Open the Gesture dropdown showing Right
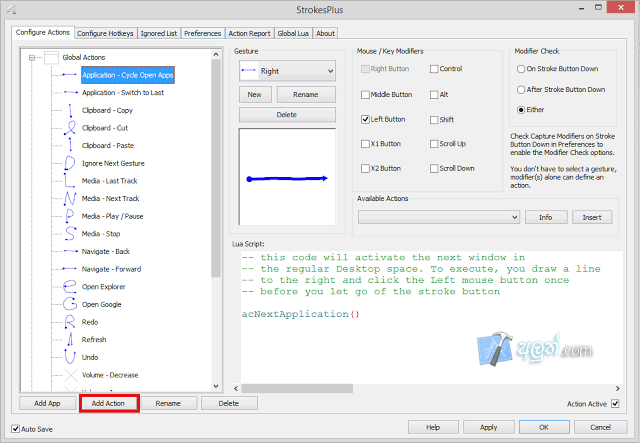Image resolution: width=640 pixels, height=443 pixels. coord(287,71)
